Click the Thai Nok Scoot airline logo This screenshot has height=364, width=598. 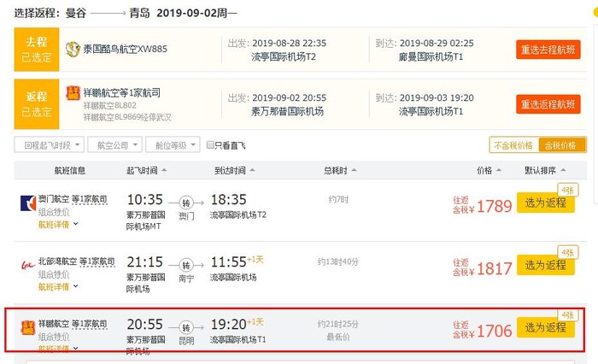click(73, 49)
